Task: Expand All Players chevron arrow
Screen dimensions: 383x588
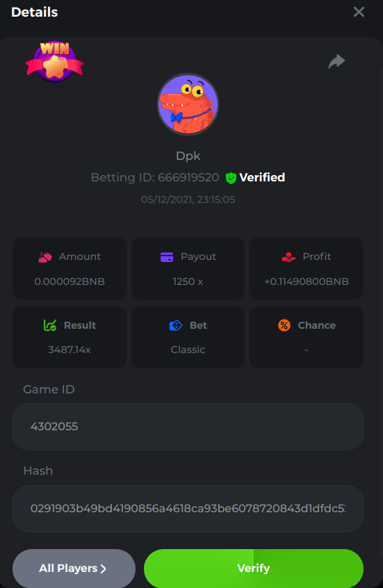Action: coord(104,569)
